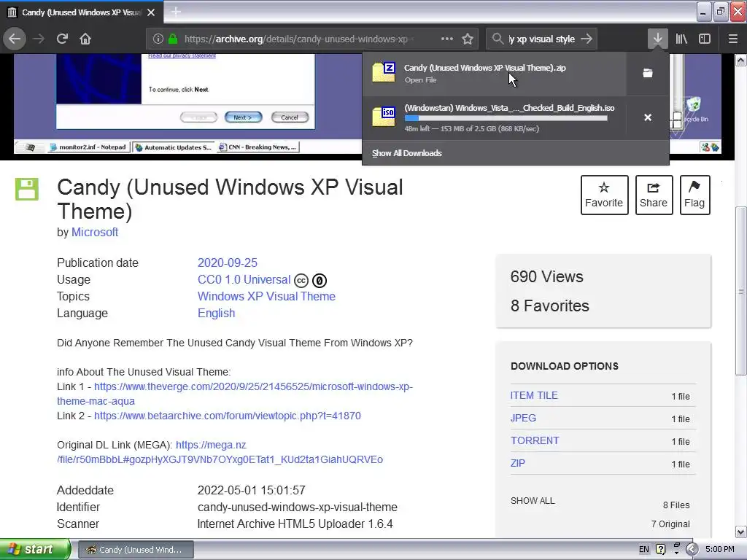Open the CC0 1.0 Universal license link

244,279
